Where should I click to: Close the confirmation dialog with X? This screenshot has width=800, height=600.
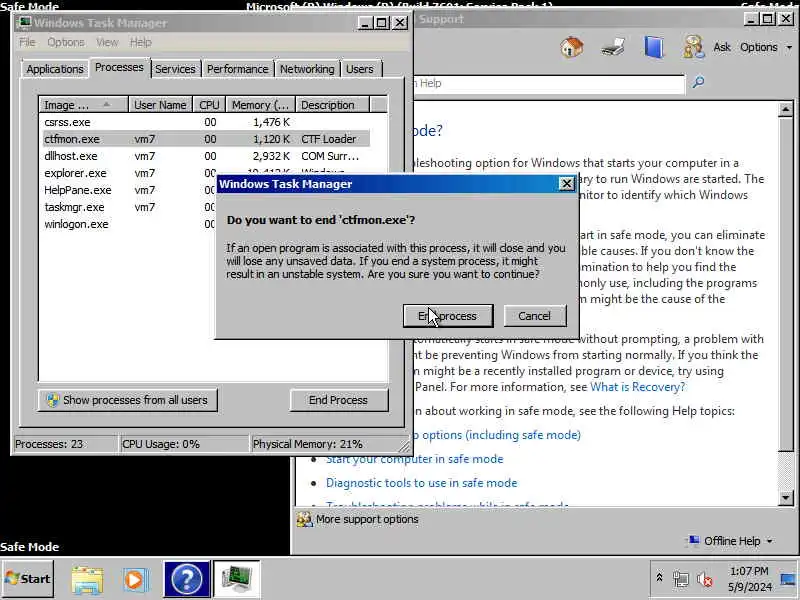(x=566, y=184)
